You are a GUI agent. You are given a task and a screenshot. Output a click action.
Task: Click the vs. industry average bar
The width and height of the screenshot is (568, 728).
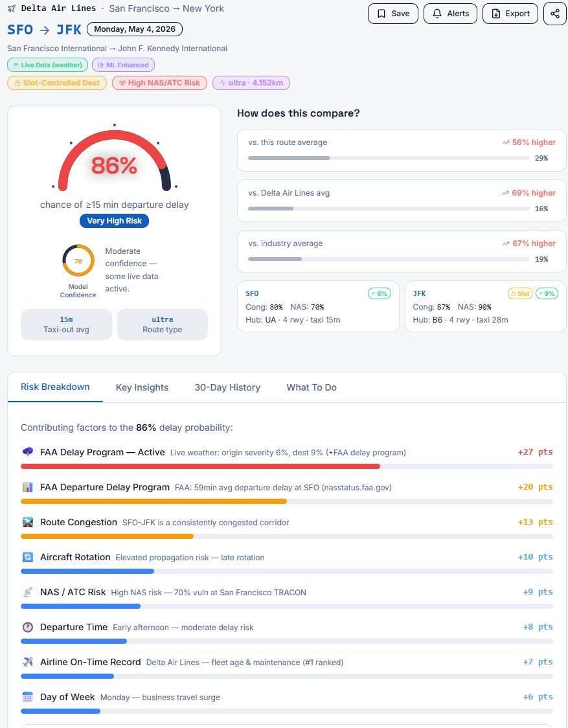(389, 259)
